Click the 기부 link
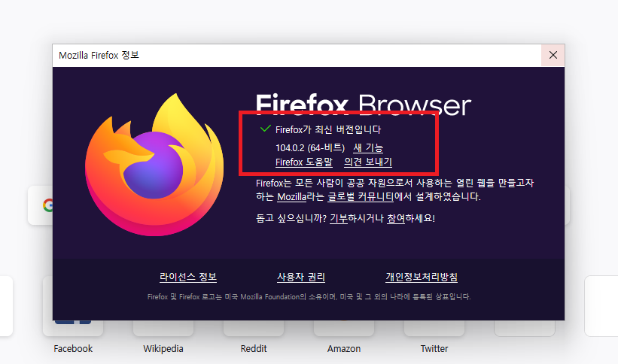The image size is (618, 364). [x=339, y=218]
